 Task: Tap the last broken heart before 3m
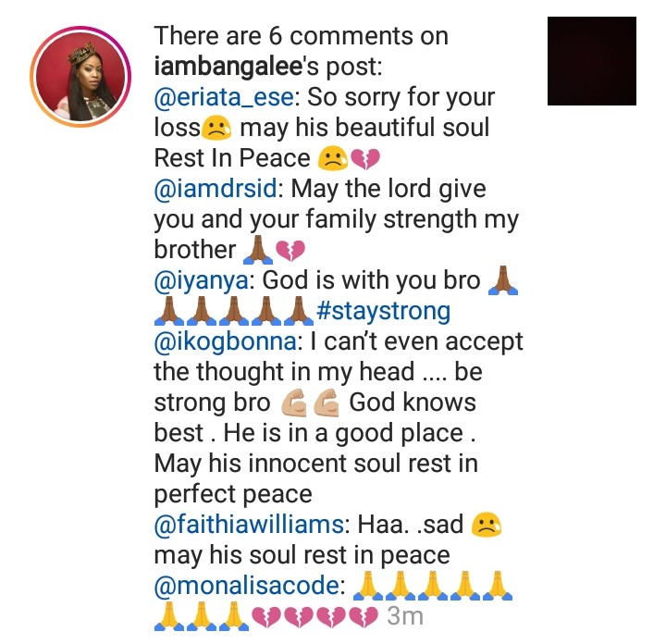tap(364, 616)
